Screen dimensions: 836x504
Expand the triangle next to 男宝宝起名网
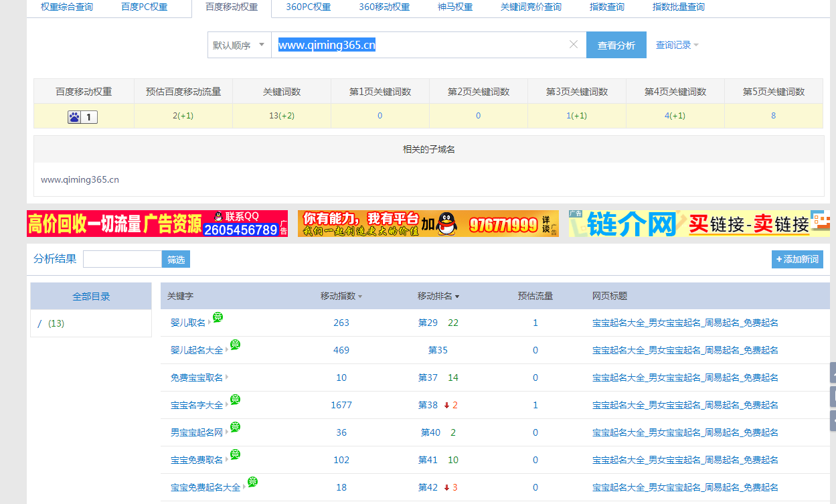click(x=227, y=432)
